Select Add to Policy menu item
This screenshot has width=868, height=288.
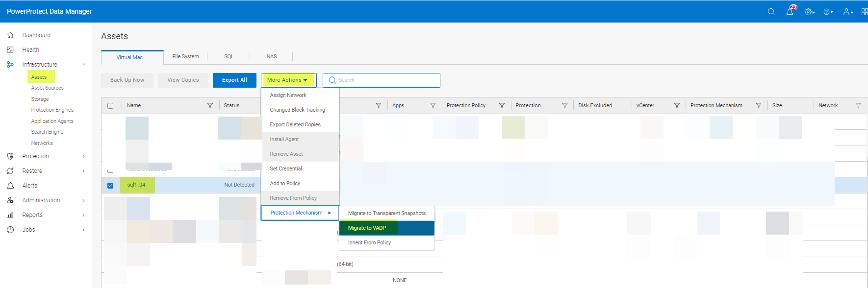[300, 183]
